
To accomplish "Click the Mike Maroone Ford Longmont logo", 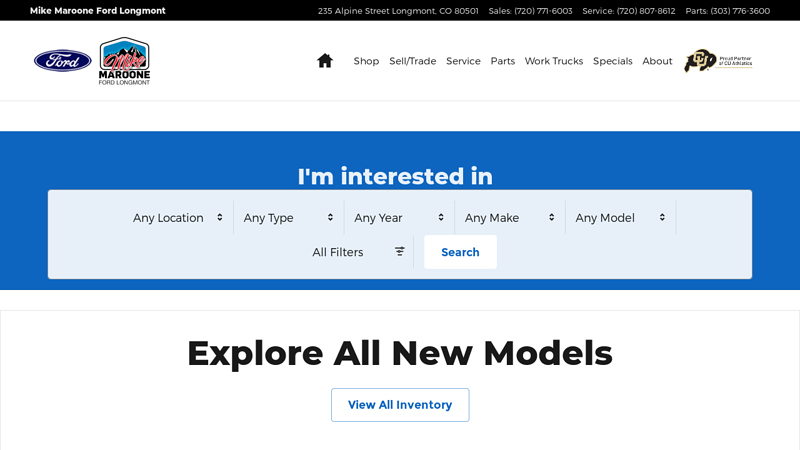I will [x=124, y=61].
